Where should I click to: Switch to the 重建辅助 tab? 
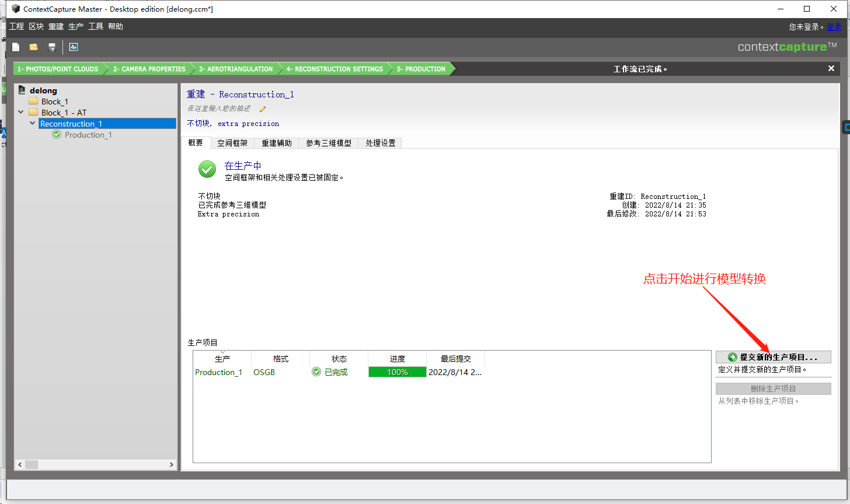tap(277, 143)
